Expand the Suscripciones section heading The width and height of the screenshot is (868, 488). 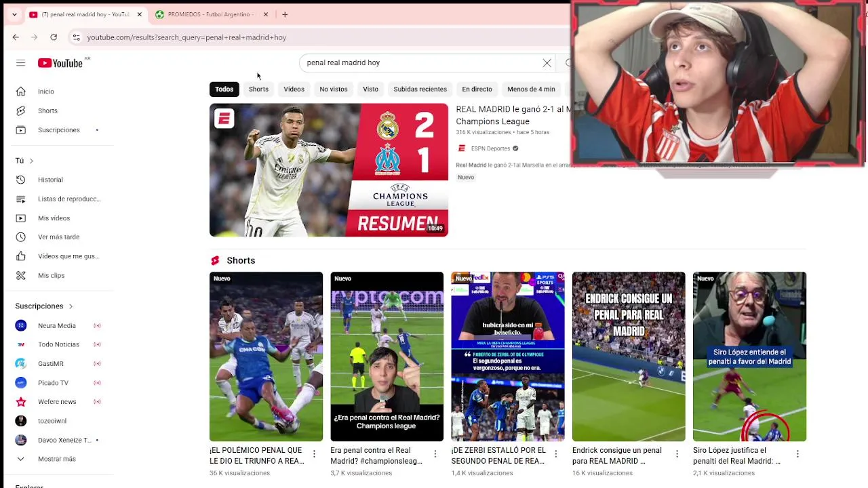click(x=43, y=306)
